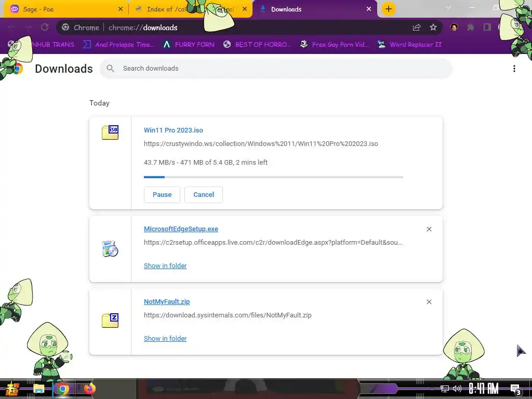Toggle the side panel icon
This screenshot has width=532, height=399.
click(x=487, y=27)
